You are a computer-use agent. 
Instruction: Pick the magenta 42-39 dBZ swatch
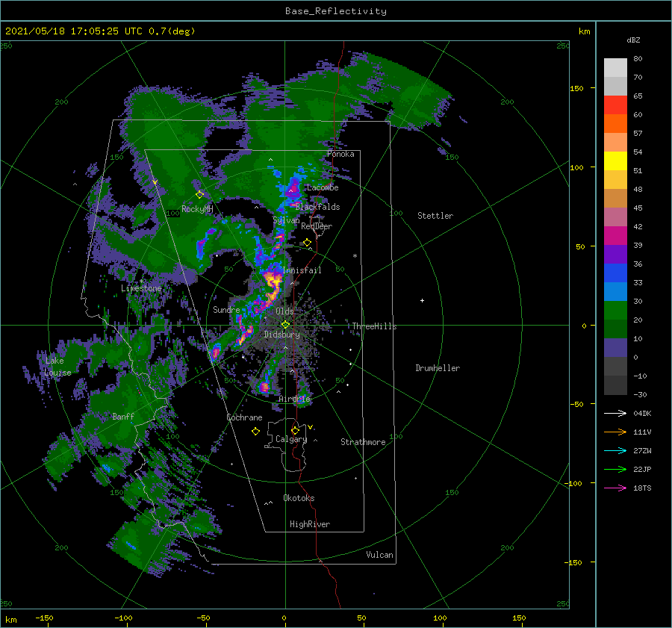[615, 236]
